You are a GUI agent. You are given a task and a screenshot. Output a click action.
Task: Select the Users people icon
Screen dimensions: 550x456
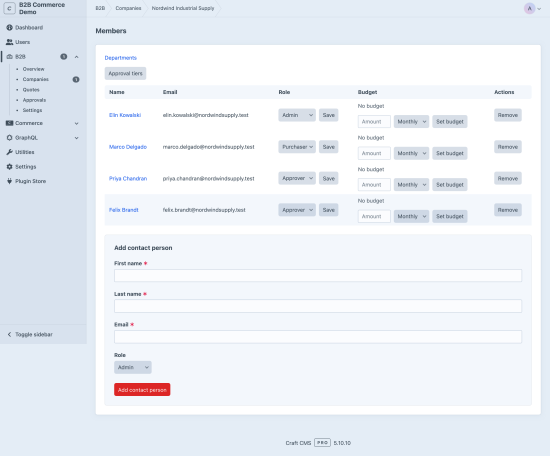tap(9, 42)
